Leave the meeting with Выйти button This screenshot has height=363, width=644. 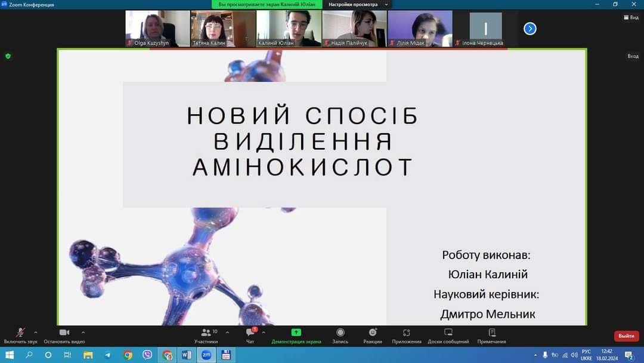pyautogui.click(x=626, y=336)
